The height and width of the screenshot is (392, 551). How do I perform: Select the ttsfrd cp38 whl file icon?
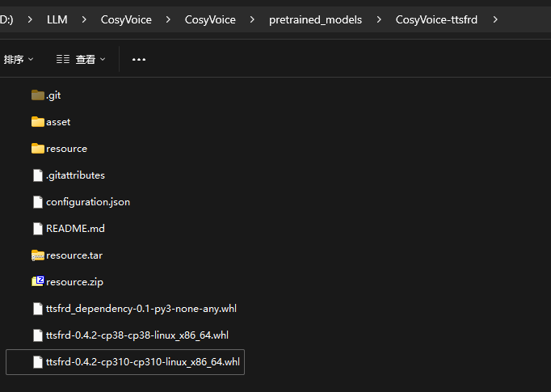tap(38, 335)
